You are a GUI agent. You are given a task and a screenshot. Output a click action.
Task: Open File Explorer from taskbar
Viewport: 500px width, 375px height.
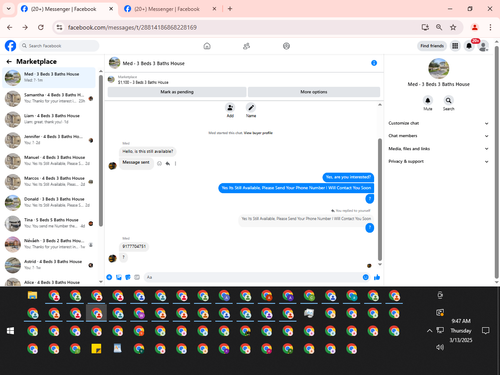pos(32,295)
